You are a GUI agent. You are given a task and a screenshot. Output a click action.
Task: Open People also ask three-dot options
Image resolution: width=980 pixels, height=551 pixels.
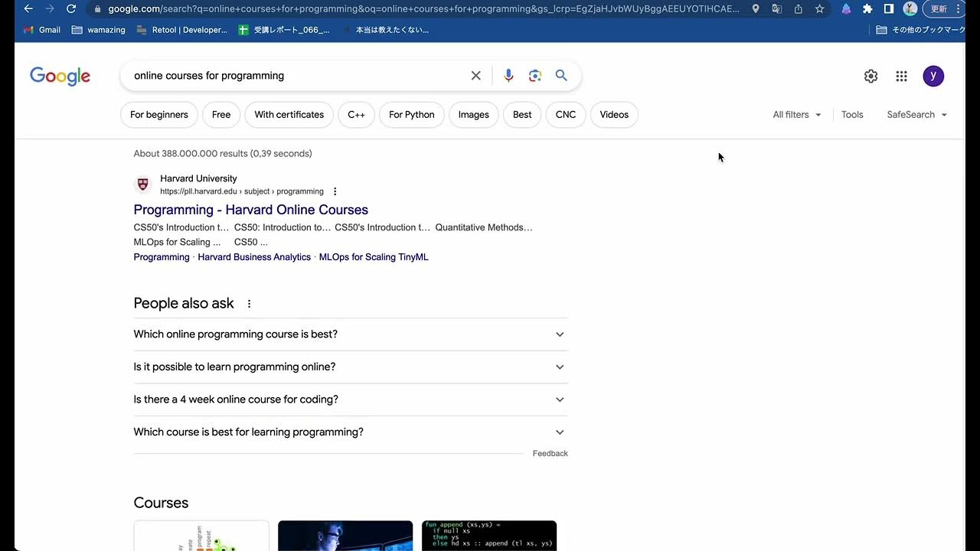click(249, 304)
